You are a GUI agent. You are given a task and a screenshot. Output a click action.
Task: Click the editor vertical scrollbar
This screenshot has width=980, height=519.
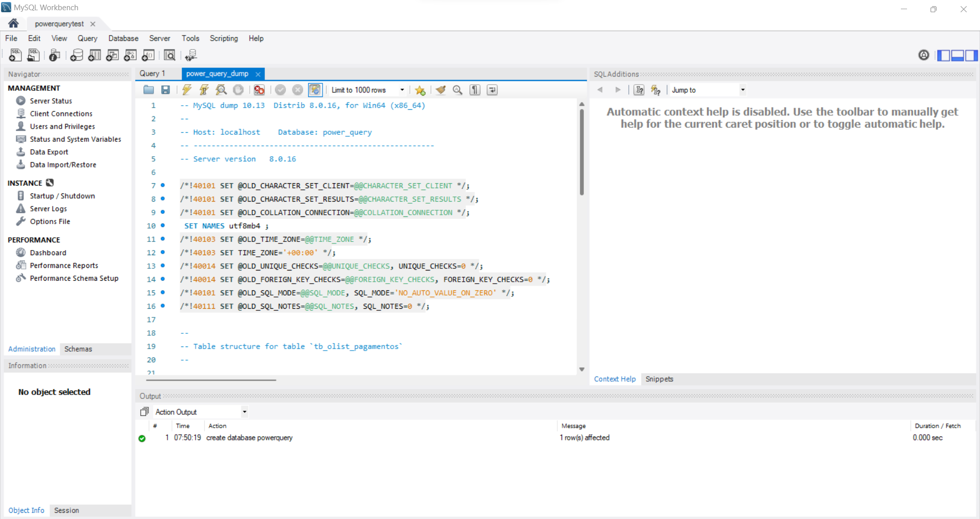click(582, 151)
